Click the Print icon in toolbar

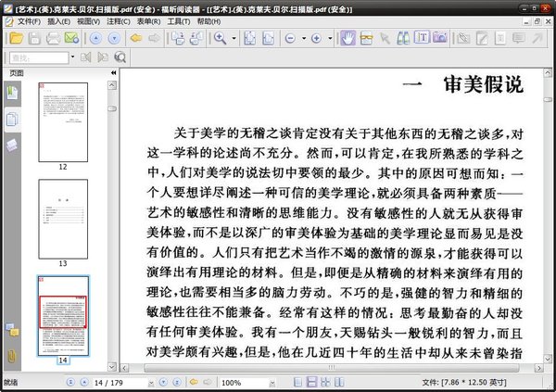coord(53,39)
